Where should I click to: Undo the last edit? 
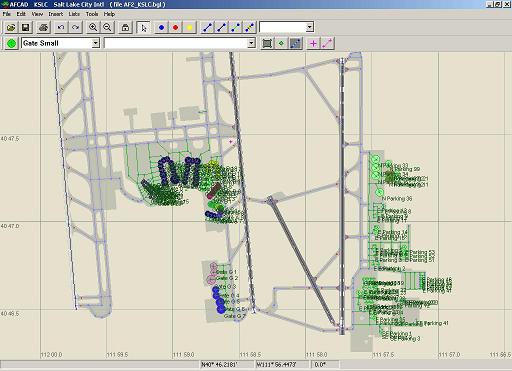[x=61, y=27]
